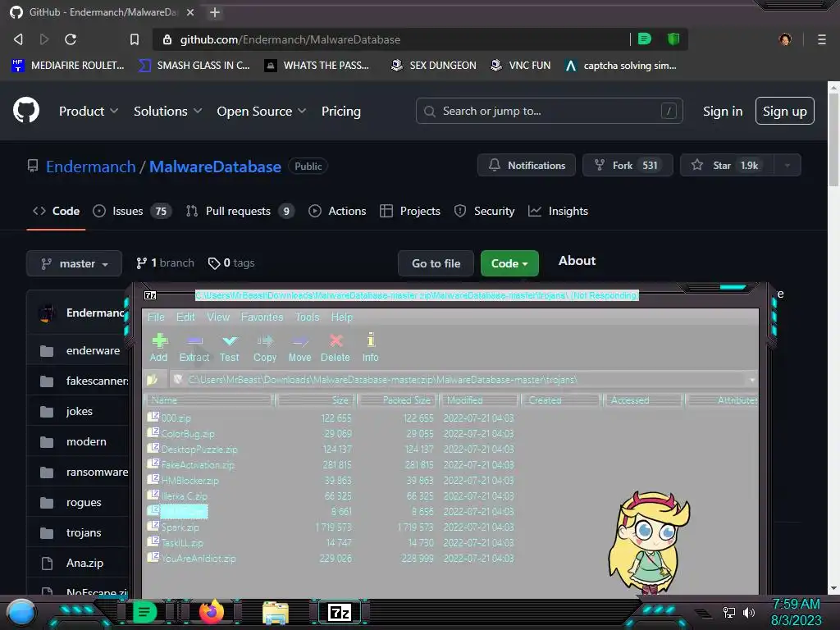The height and width of the screenshot is (630, 840).
Task: Click the Add button in 7-Zip toolbar
Action: [158, 348]
